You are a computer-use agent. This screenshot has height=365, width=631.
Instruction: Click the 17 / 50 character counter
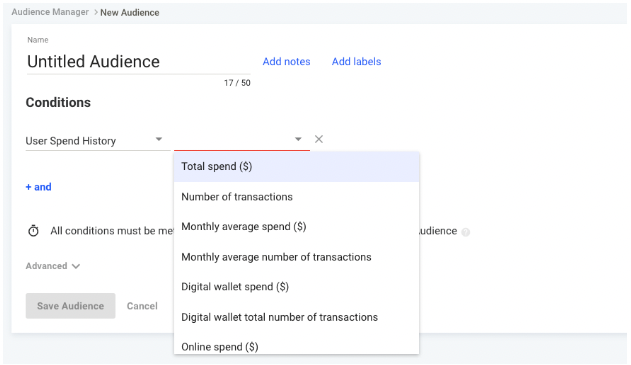[x=237, y=83]
